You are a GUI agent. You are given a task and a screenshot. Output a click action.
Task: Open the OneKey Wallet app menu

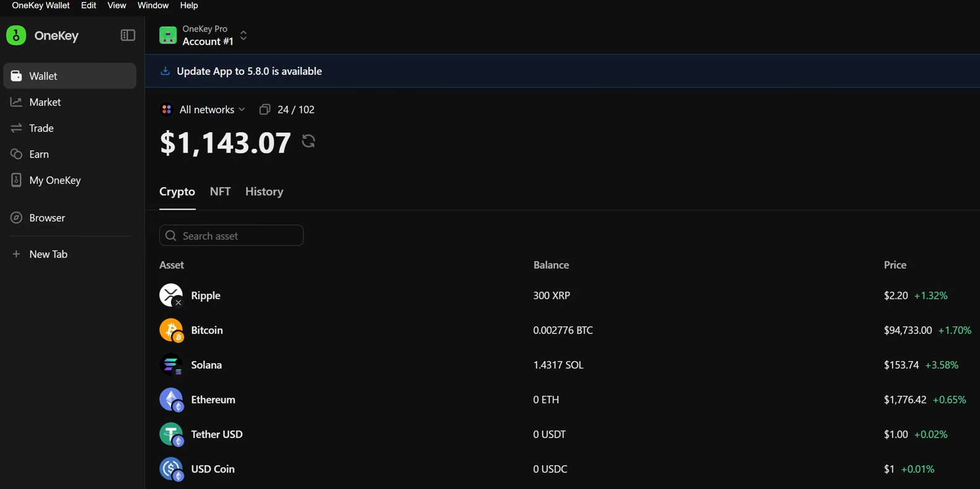coord(41,6)
